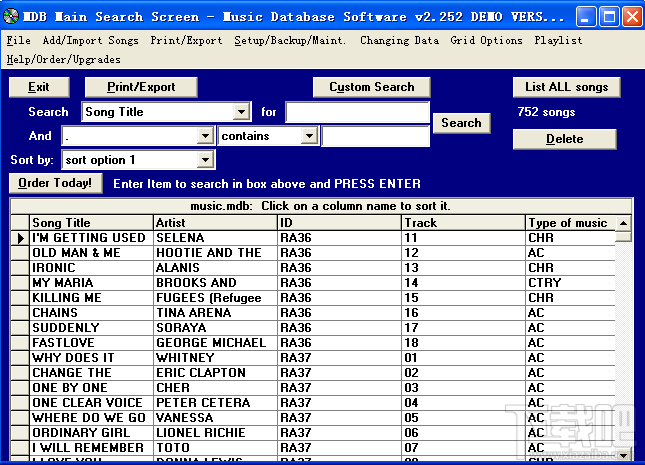Sort by the ID column header

point(340,223)
